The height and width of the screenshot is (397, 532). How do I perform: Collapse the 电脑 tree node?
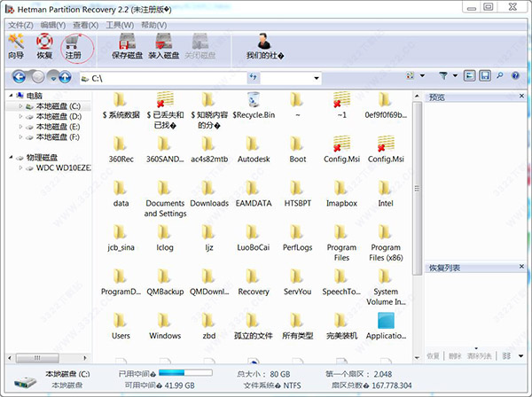(11, 96)
